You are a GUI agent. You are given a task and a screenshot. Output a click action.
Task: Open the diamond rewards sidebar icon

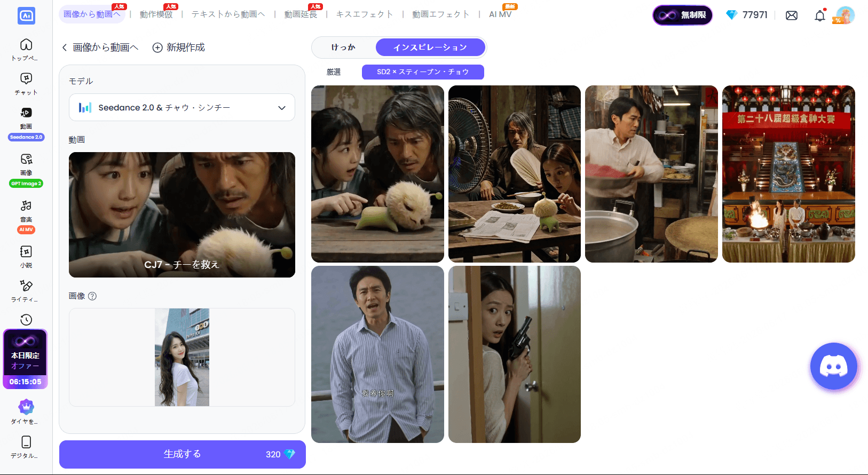coord(26,407)
